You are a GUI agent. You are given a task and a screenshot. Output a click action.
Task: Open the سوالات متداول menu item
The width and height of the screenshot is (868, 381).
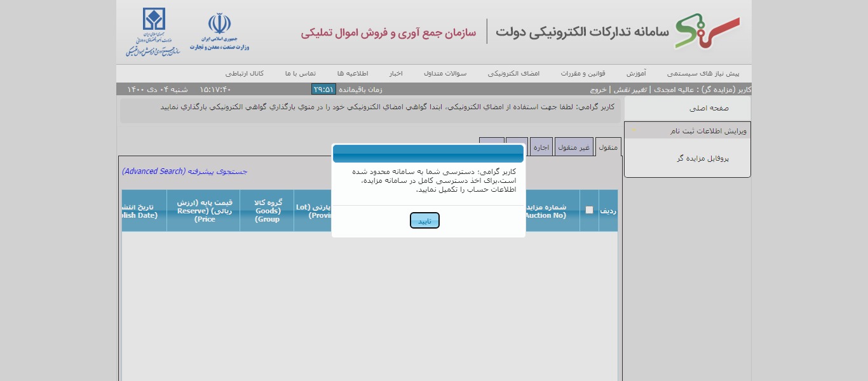[445, 74]
